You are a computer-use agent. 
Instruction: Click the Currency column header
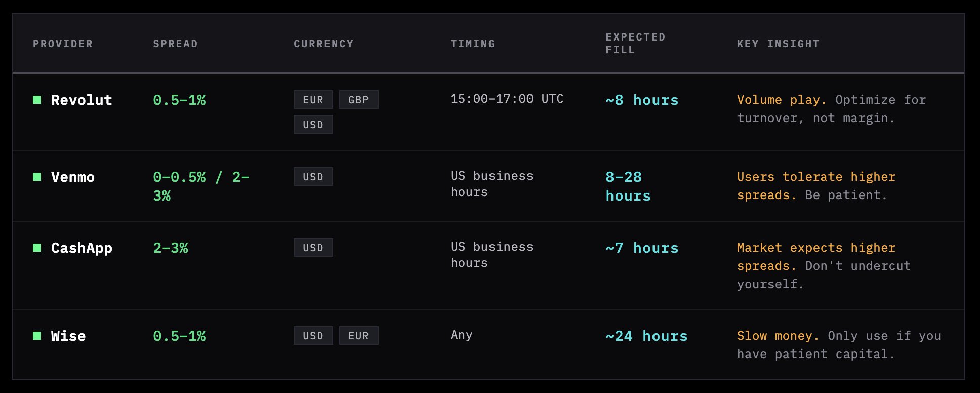[x=323, y=44]
